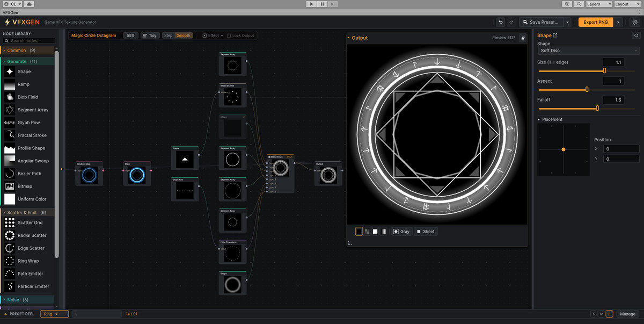
Task: Open the Save Preset dropdown arrow
Action: (x=567, y=22)
